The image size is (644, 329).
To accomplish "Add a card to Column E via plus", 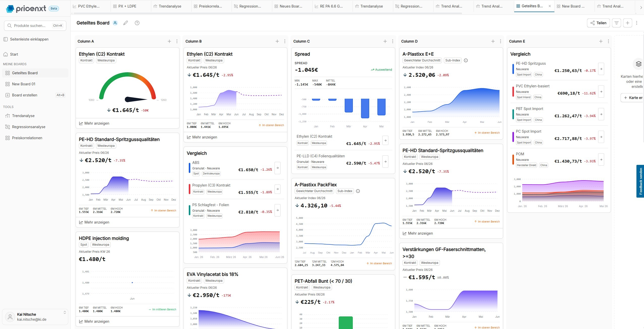I will click(601, 41).
